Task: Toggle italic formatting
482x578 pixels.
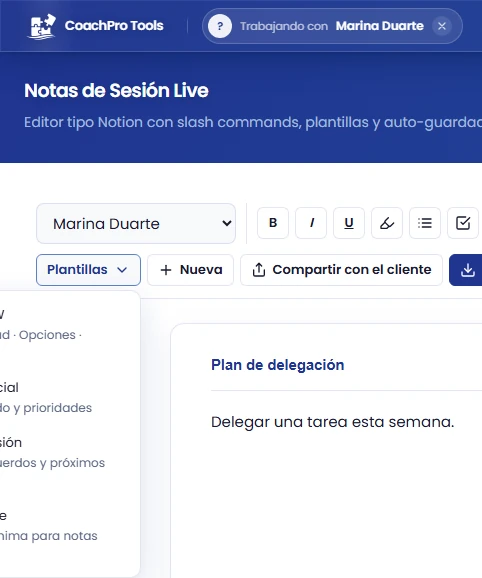Action: coord(311,223)
